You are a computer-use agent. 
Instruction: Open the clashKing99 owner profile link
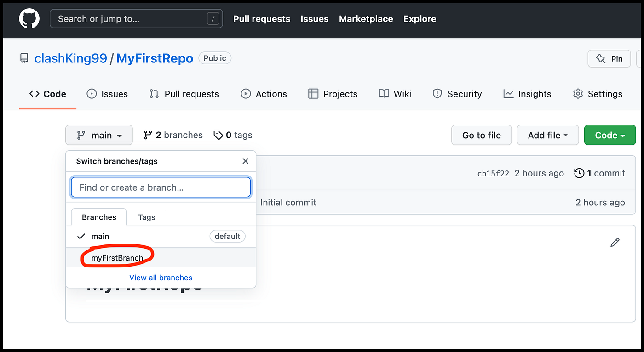pyautogui.click(x=71, y=59)
